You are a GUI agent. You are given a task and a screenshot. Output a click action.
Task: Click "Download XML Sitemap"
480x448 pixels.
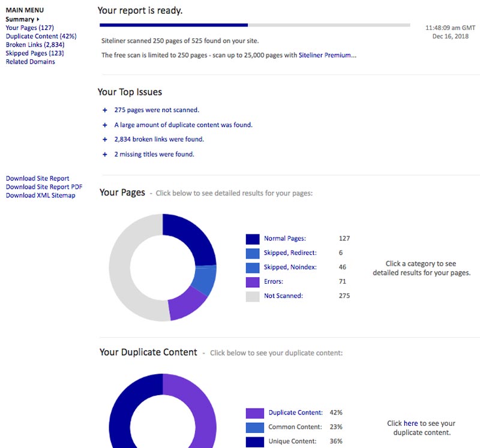(x=41, y=195)
